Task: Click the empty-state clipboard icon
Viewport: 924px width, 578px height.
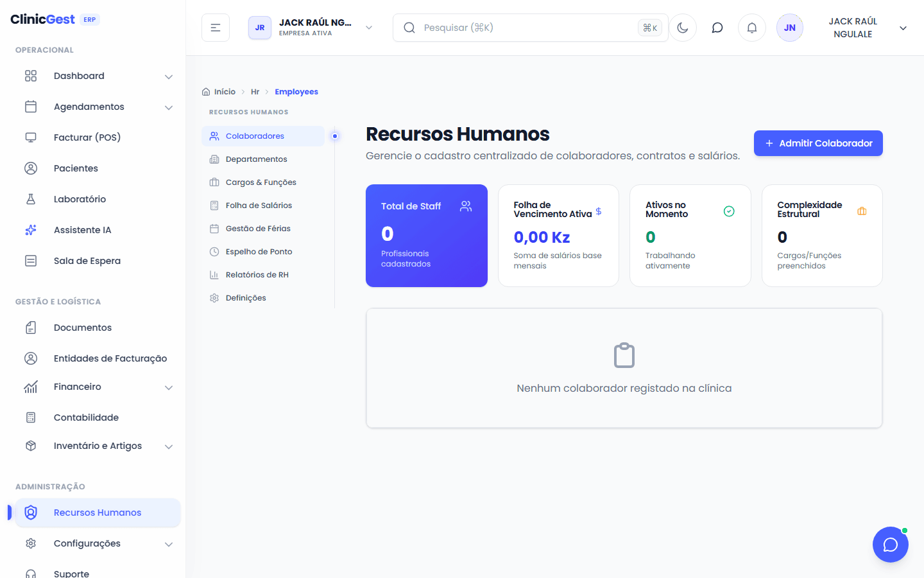Action: pos(624,355)
